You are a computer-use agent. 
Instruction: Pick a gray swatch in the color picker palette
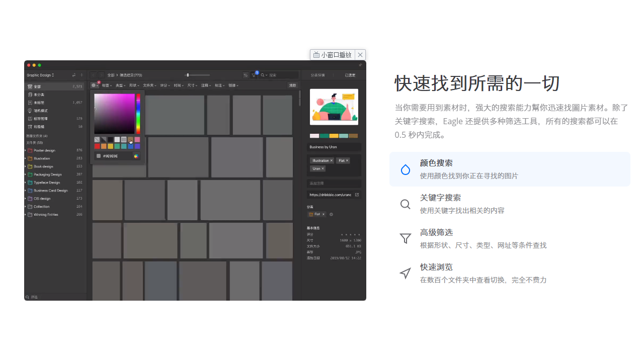click(124, 139)
